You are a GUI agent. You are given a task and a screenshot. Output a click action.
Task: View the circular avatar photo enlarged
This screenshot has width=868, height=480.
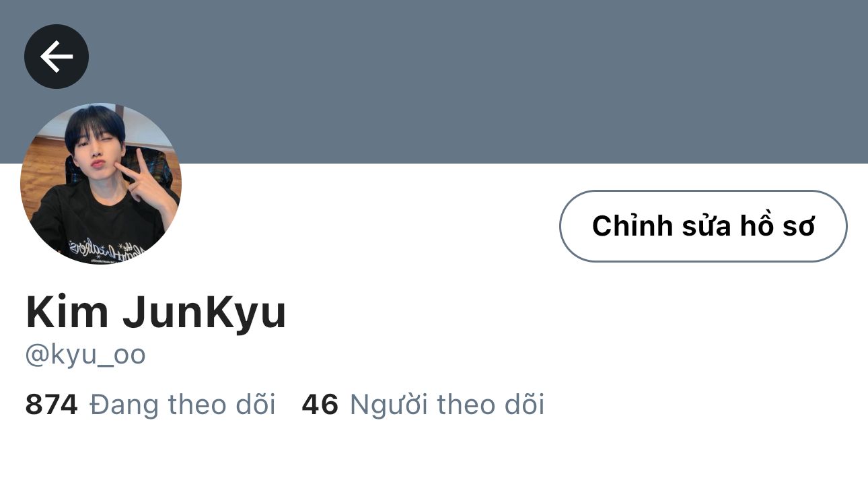click(x=101, y=184)
